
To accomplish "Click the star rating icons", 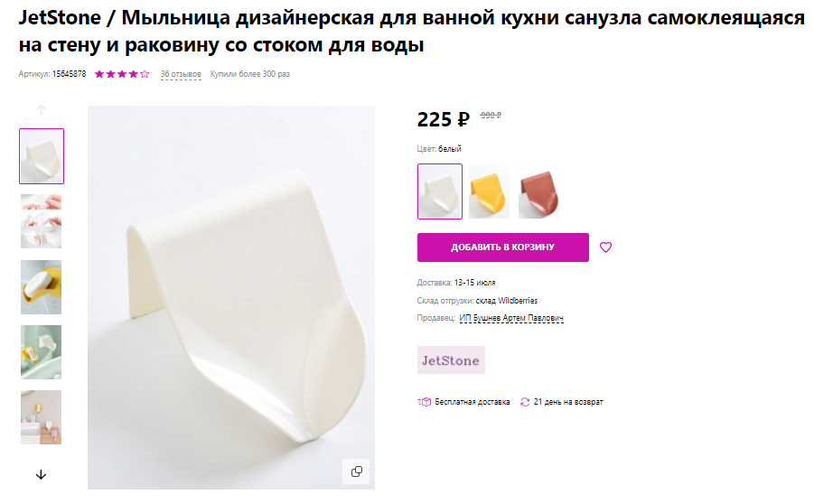I will tap(122, 74).
